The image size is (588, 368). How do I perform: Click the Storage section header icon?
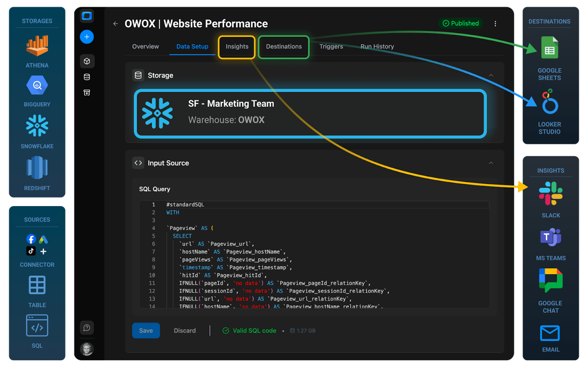coord(138,75)
